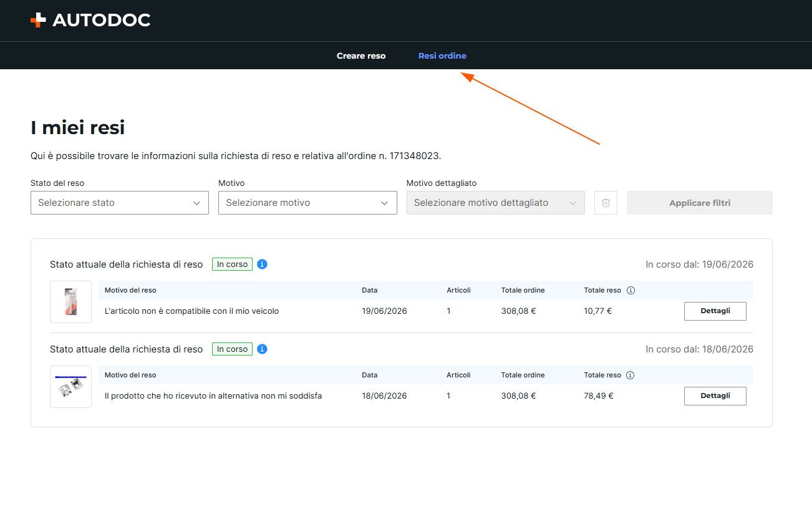Click the AUTODOC logo
This screenshot has height=524, width=812.
click(90, 20)
